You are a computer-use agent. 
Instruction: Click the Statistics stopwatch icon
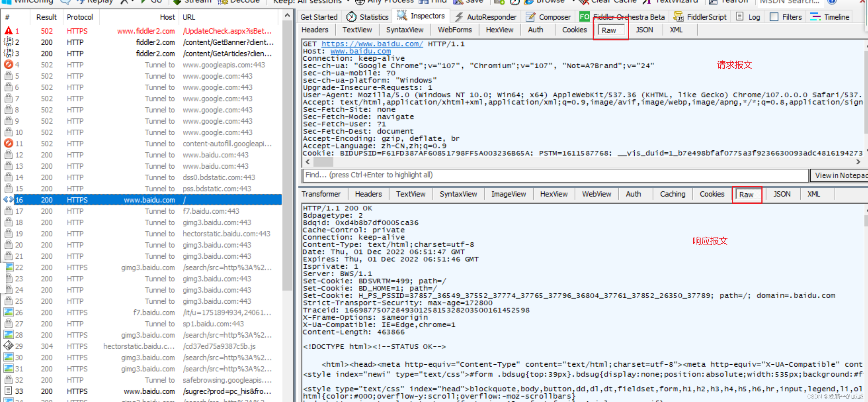351,16
